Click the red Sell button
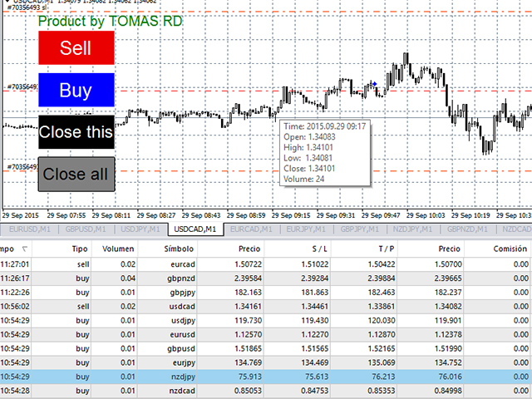 click(x=76, y=48)
